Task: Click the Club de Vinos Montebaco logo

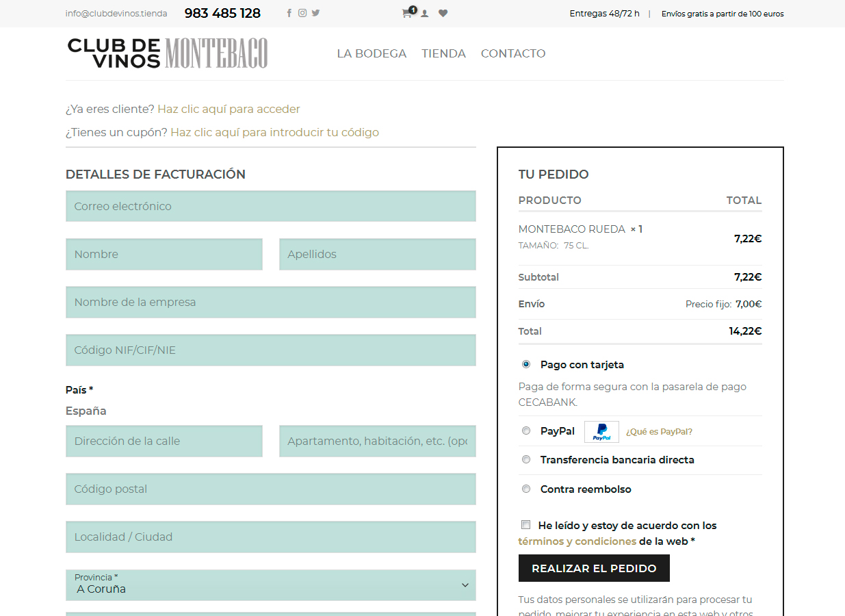Action: 168,53
